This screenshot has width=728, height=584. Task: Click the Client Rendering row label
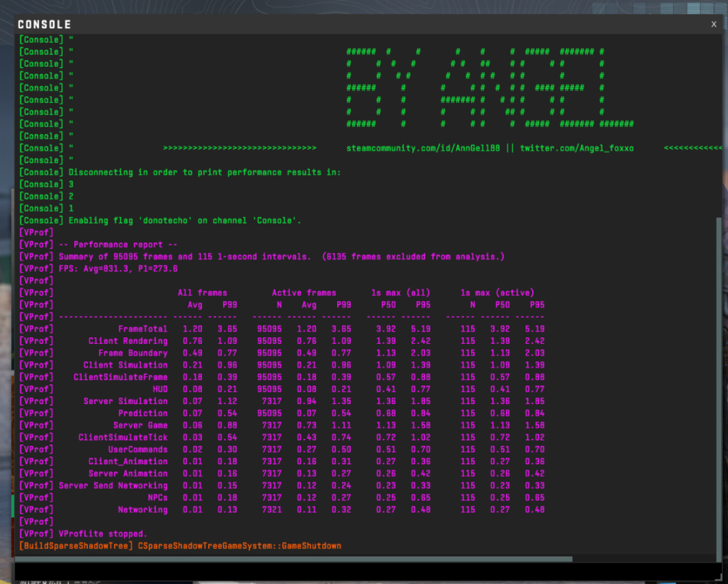(x=127, y=341)
